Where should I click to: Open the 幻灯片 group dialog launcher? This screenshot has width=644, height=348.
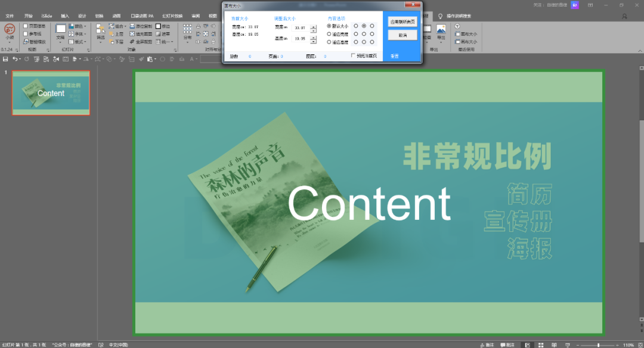pyautogui.click(x=88, y=50)
